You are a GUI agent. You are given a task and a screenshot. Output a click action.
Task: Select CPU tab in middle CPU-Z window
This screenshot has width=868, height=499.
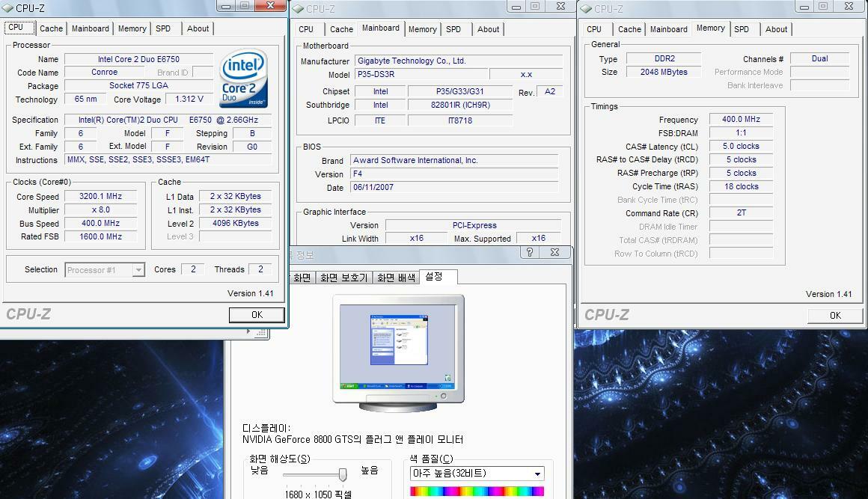tap(306, 29)
